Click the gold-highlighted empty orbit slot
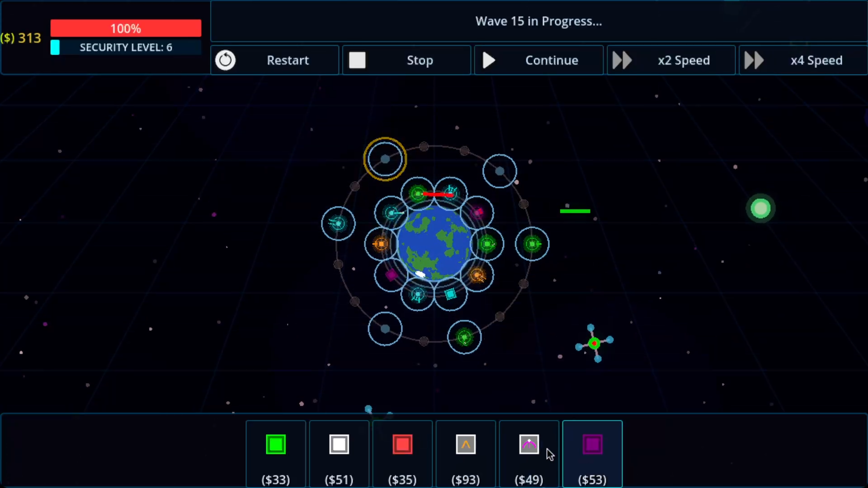The width and height of the screenshot is (868, 488). click(385, 159)
